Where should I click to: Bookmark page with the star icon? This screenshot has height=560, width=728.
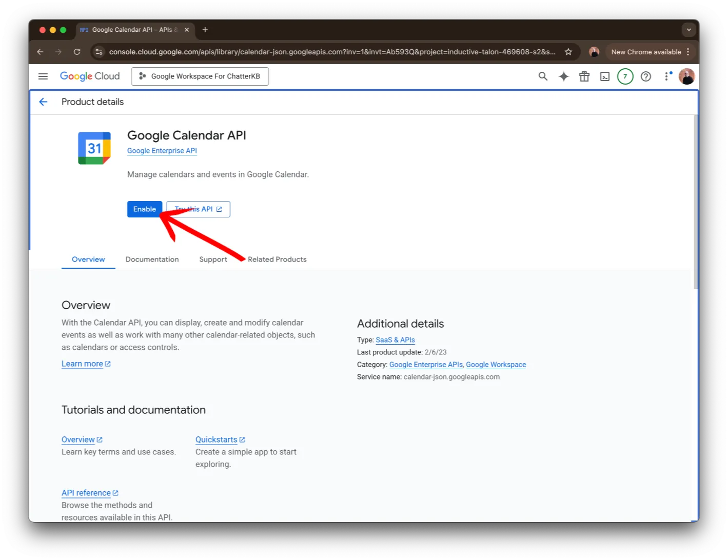(568, 52)
